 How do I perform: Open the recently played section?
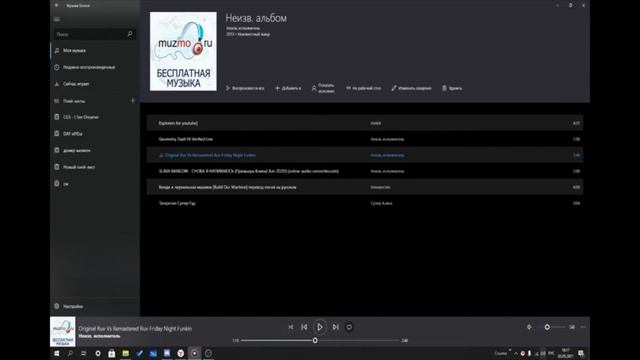(95, 67)
